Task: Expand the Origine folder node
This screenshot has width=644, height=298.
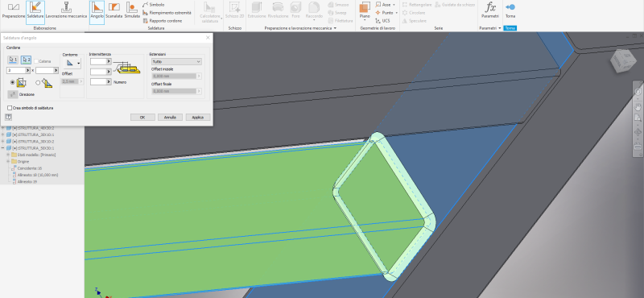Action: pyautogui.click(x=8, y=162)
